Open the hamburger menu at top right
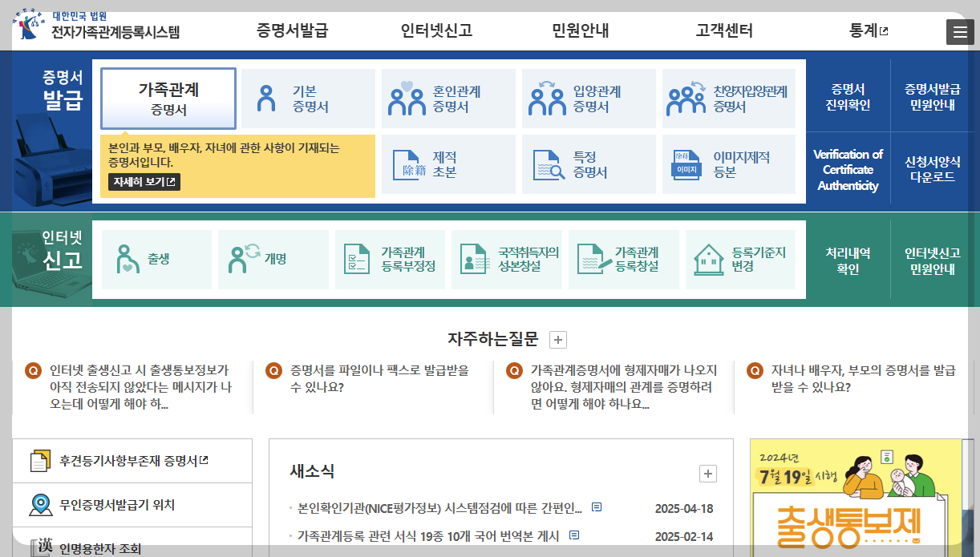Image resolution: width=980 pixels, height=557 pixels. 960,31
